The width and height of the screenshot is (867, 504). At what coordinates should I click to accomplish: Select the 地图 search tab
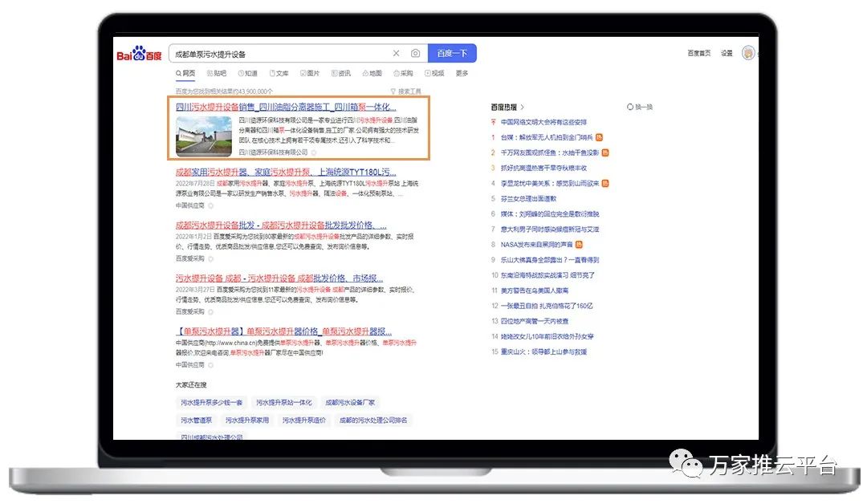point(371,74)
